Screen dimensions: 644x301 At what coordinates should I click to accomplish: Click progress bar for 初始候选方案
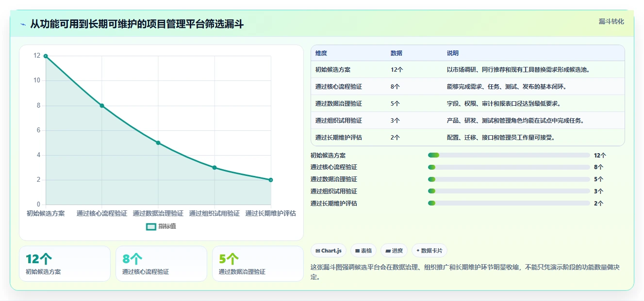pyautogui.click(x=509, y=155)
